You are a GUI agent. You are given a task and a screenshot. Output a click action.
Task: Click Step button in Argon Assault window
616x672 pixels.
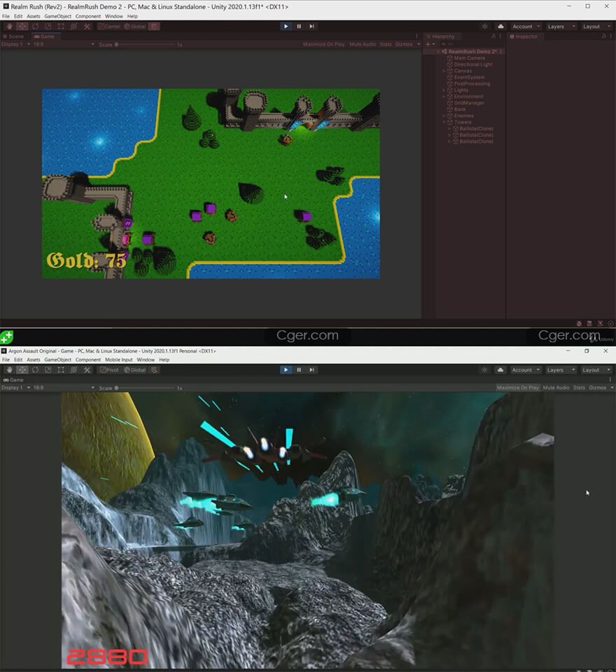311,370
